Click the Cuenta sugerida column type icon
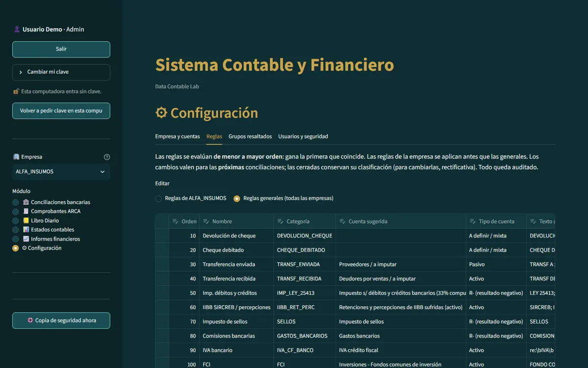The width and height of the screenshot is (588, 368). coord(343,221)
